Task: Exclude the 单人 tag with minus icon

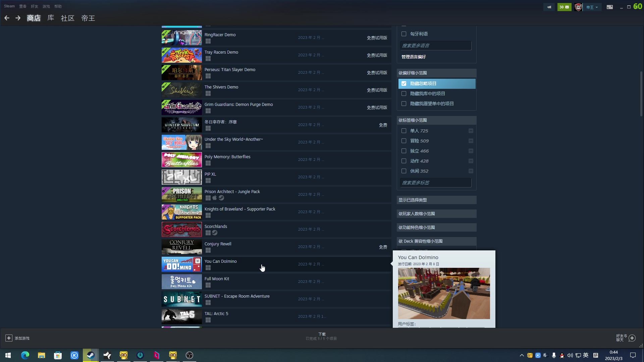Action: coord(471,131)
